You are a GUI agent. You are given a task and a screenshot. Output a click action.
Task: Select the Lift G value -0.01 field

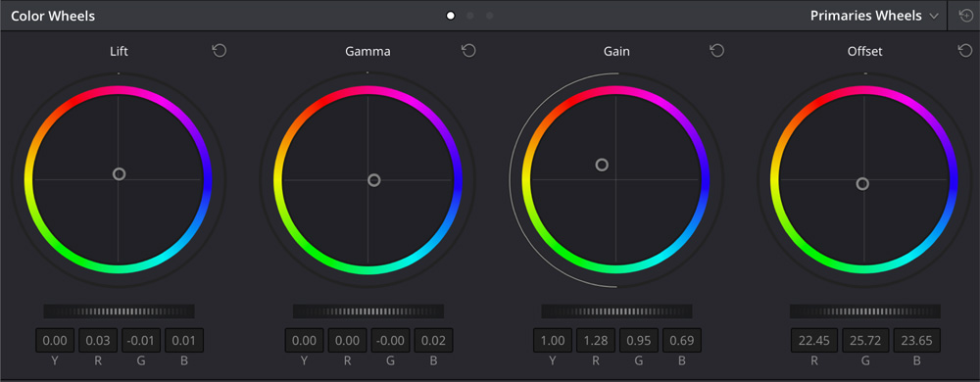[x=141, y=341]
